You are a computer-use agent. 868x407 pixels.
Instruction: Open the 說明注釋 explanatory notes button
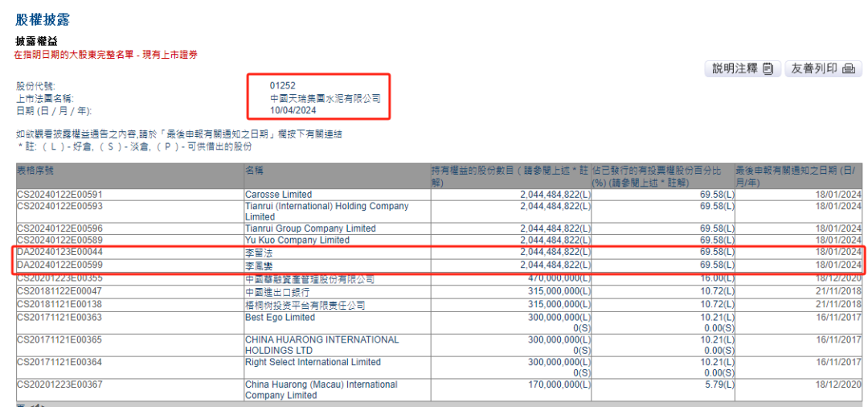tap(743, 68)
